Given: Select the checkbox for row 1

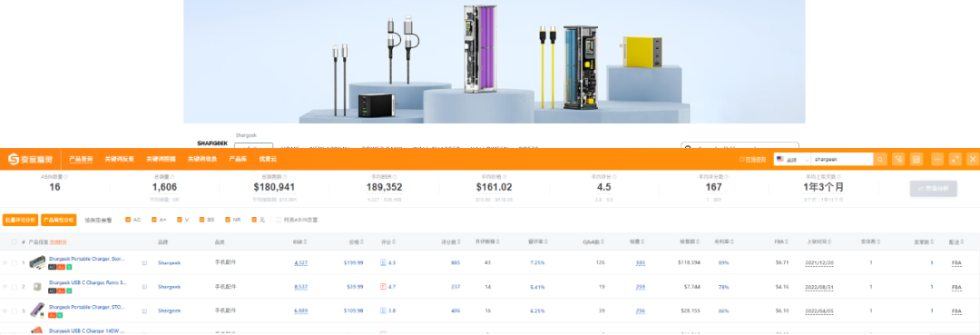Looking at the screenshot, I should (14, 263).
